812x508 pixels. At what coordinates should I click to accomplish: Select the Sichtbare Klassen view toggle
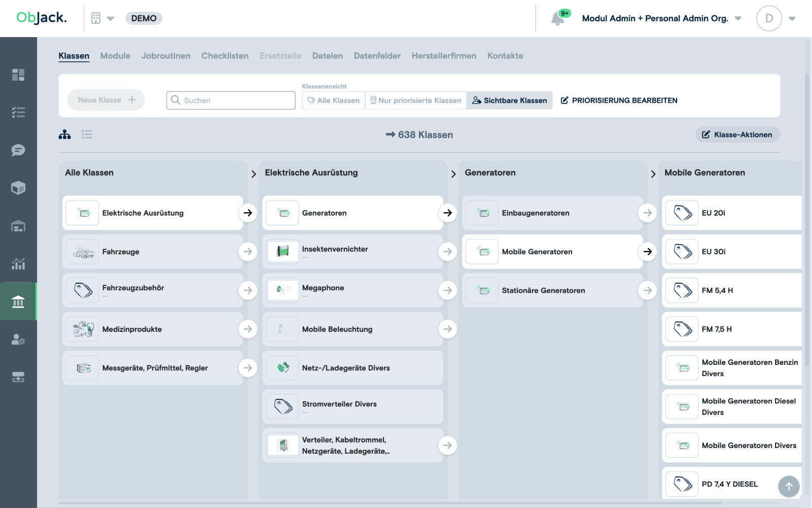[509, 100]
